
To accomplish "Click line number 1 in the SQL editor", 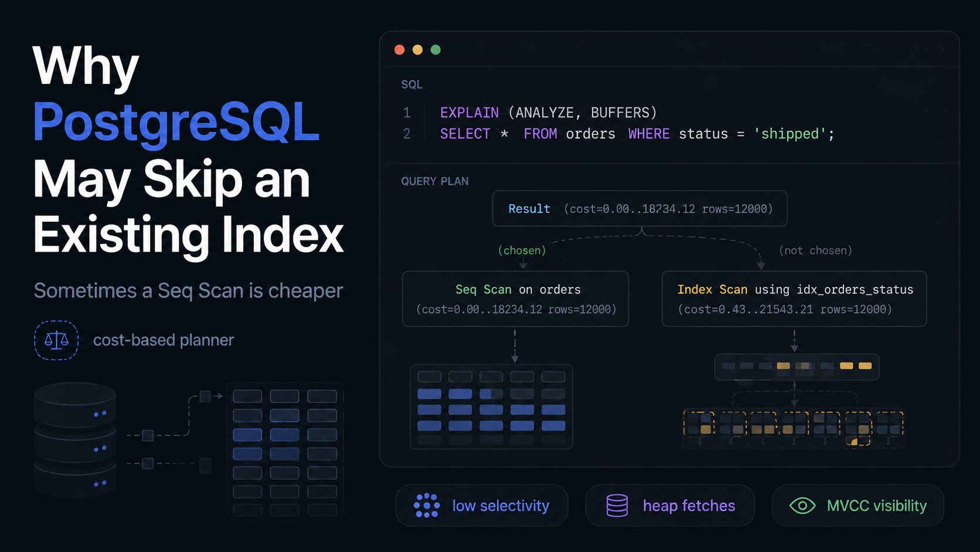I will [x=407, y=113].
